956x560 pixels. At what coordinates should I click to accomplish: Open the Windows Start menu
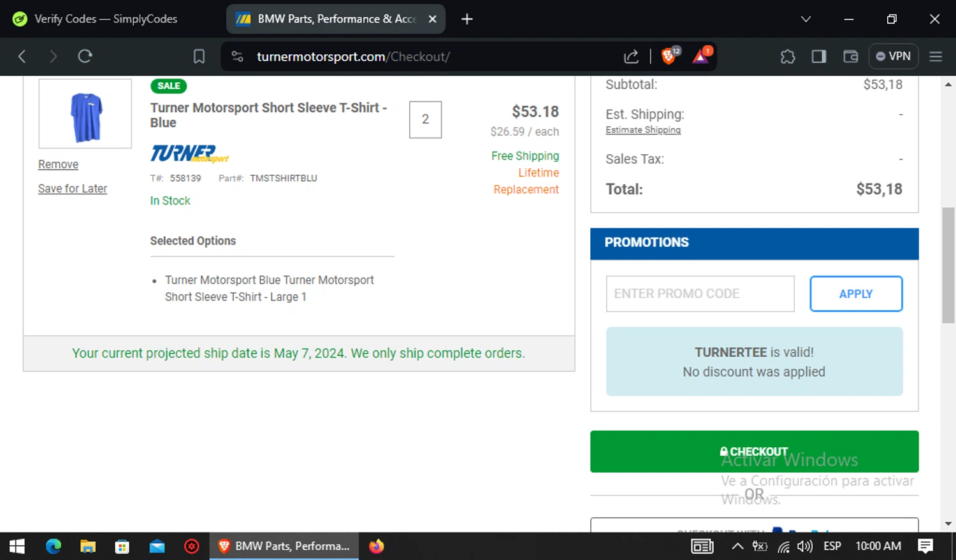tap(17, 546)
